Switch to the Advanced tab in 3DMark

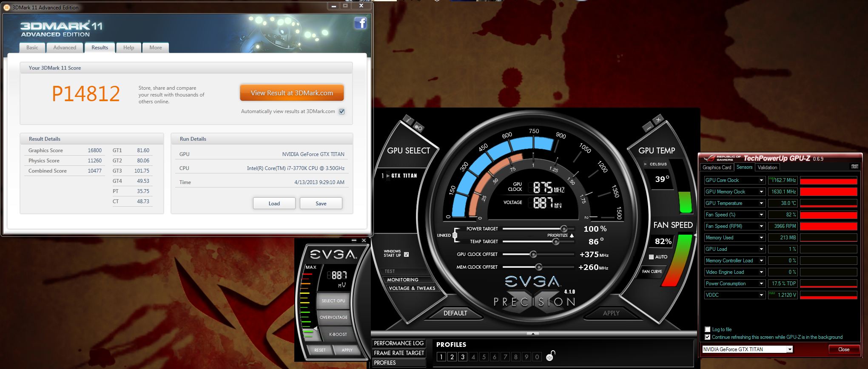65,48
